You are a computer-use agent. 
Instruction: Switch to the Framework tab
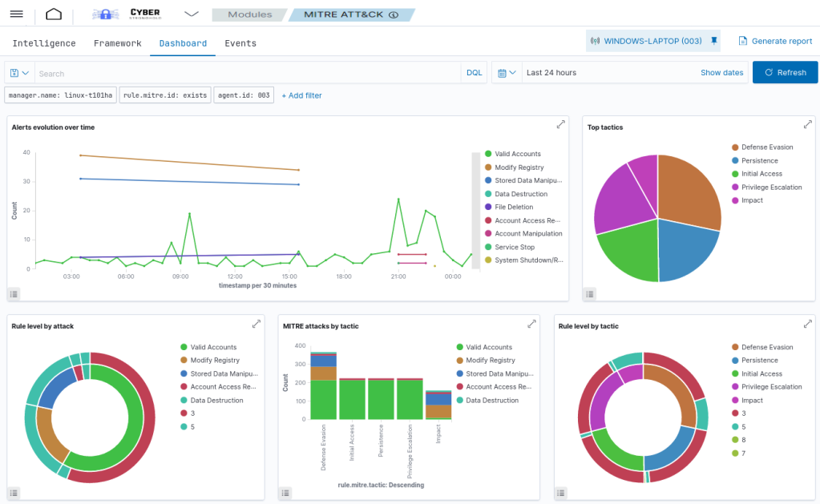(x=117, y=43)
